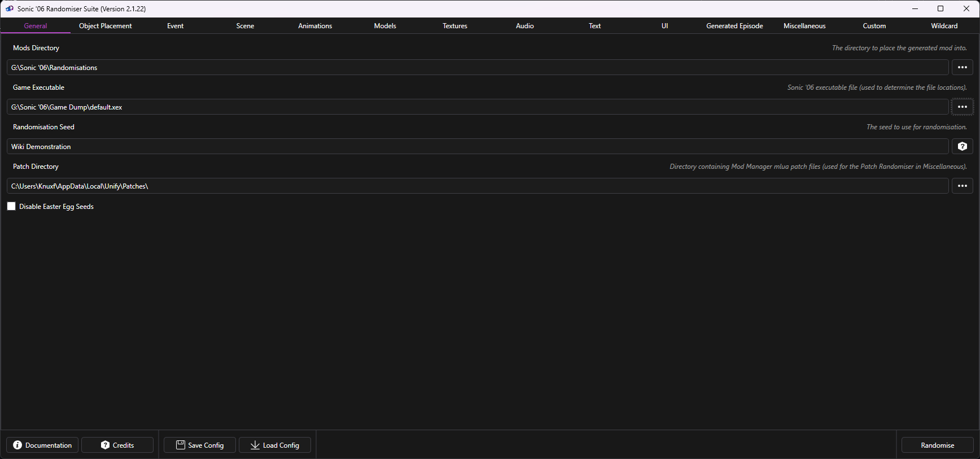Save Config to a file

tap(200, 445)
